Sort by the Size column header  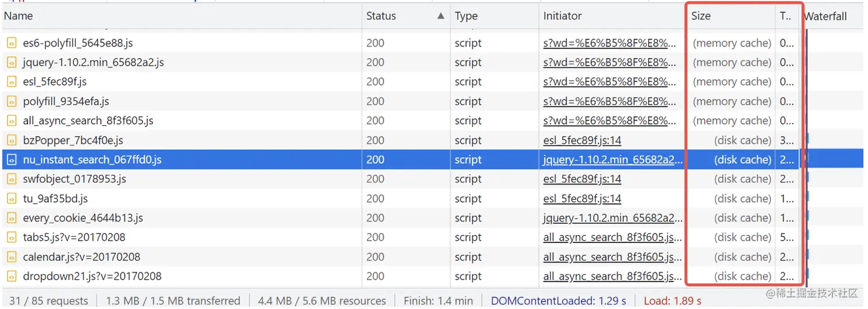701,16
